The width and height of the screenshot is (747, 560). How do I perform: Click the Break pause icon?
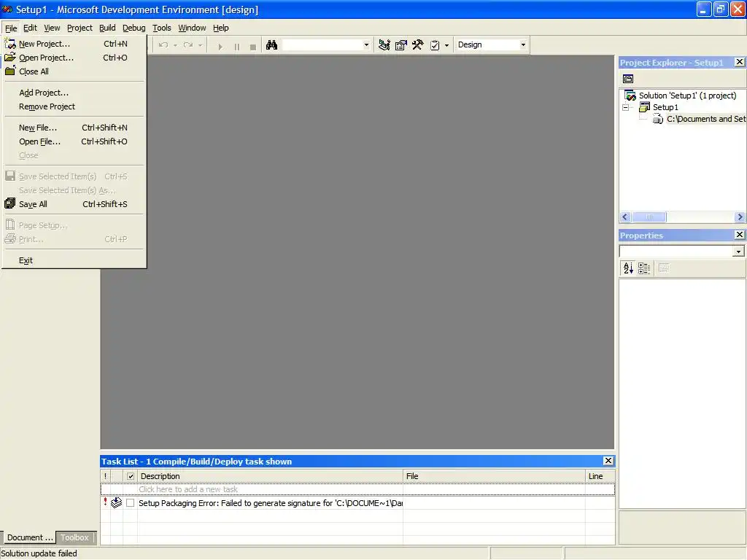coord(237,46)
